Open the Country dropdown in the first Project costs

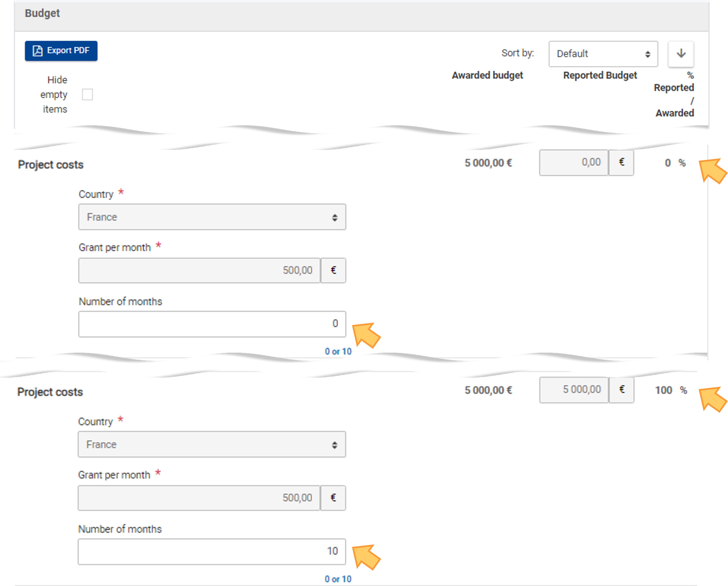(212, 217)
